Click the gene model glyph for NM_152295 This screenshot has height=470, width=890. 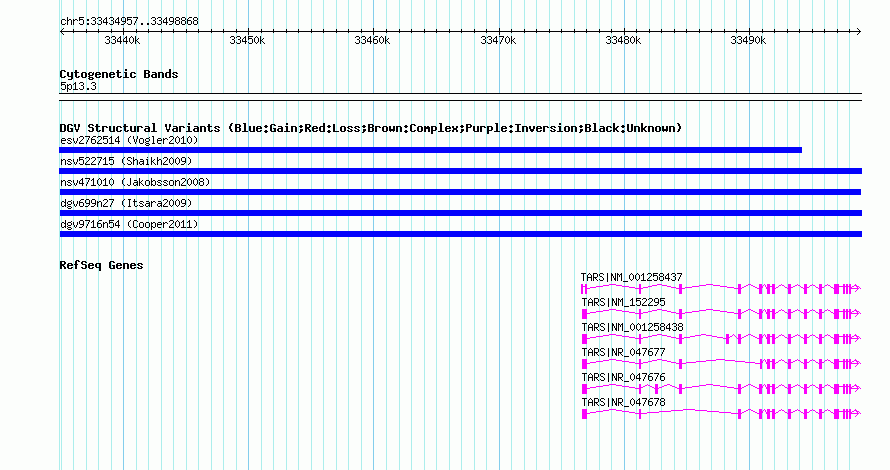click(x=721, y=314)
